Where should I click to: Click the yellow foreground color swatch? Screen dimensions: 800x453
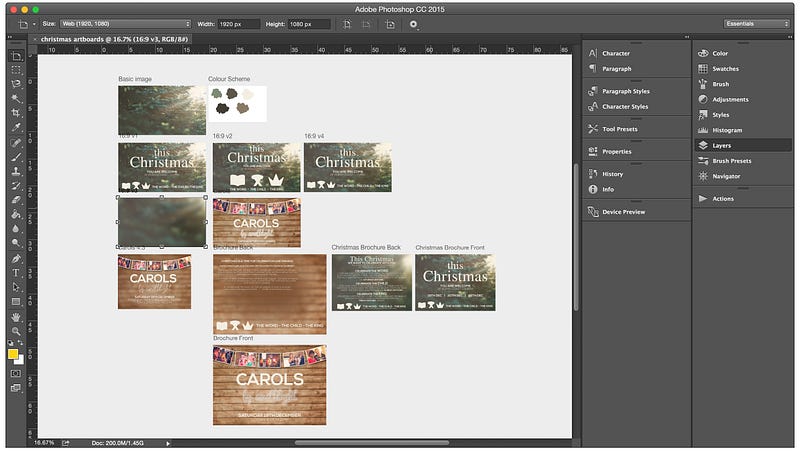(x=13, y=353)
